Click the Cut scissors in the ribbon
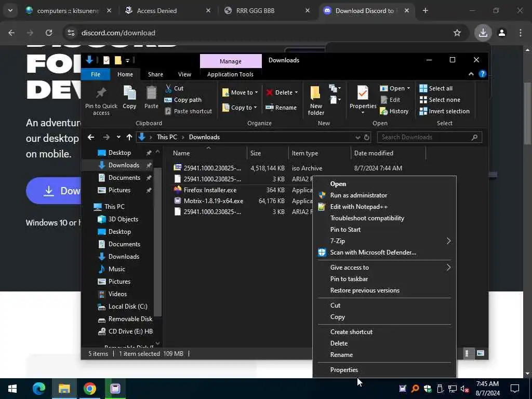 pyautogui.click(x=169, y=88)
